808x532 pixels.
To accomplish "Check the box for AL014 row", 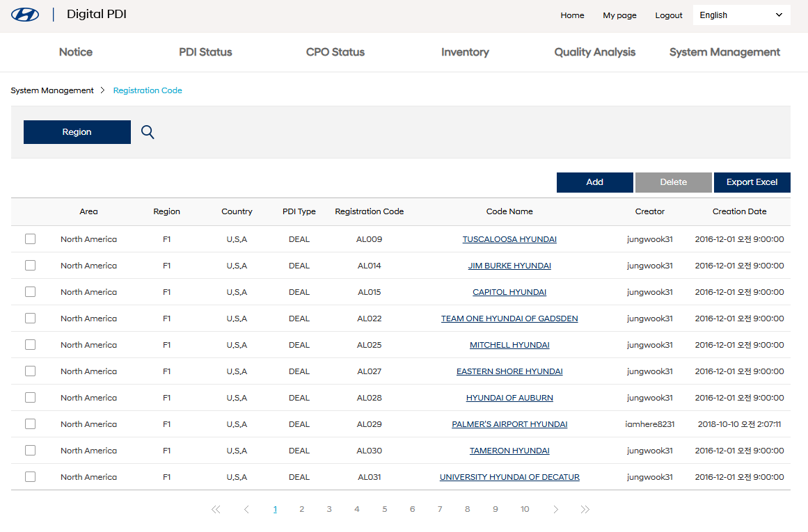I will click(x=31, y=265).
